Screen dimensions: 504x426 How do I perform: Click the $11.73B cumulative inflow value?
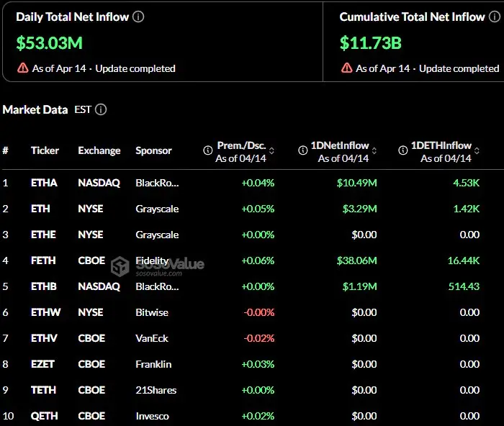(371, 43)
